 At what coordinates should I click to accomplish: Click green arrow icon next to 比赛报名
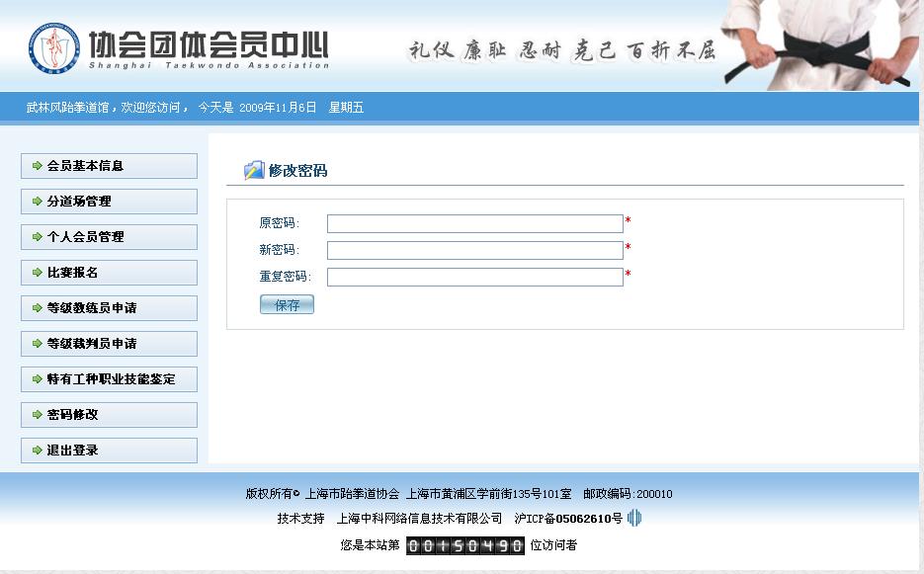tap(38, 273)
